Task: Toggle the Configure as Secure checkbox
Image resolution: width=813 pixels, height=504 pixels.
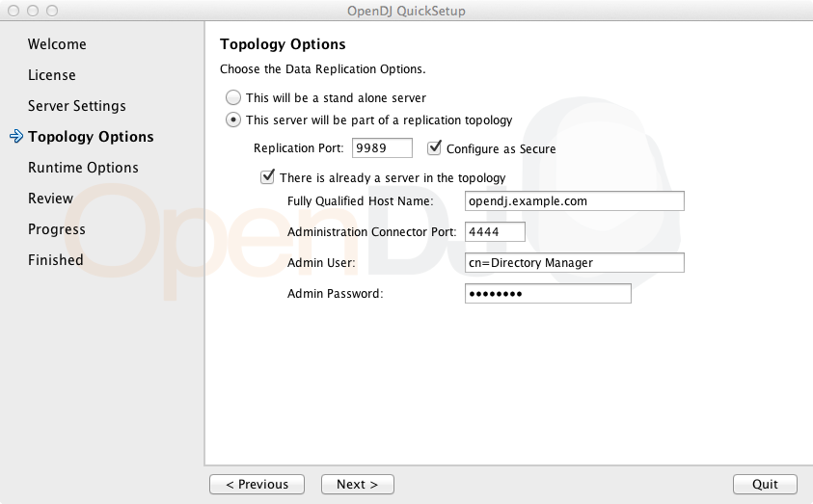Action: tap(434, 148)
